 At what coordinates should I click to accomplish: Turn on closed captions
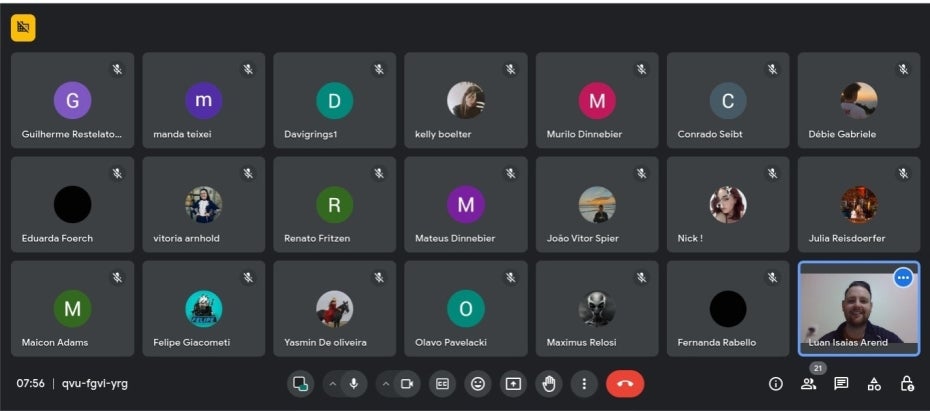coord(442,383)
